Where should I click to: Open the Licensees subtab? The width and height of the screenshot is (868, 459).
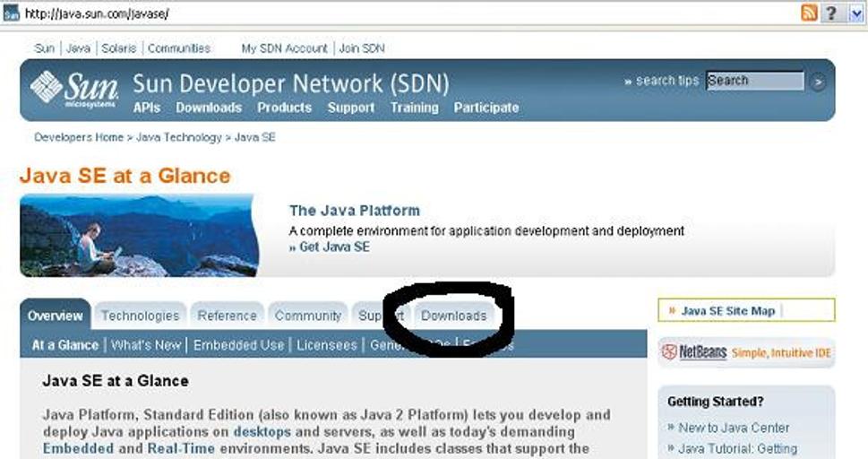tap(327, 345)
